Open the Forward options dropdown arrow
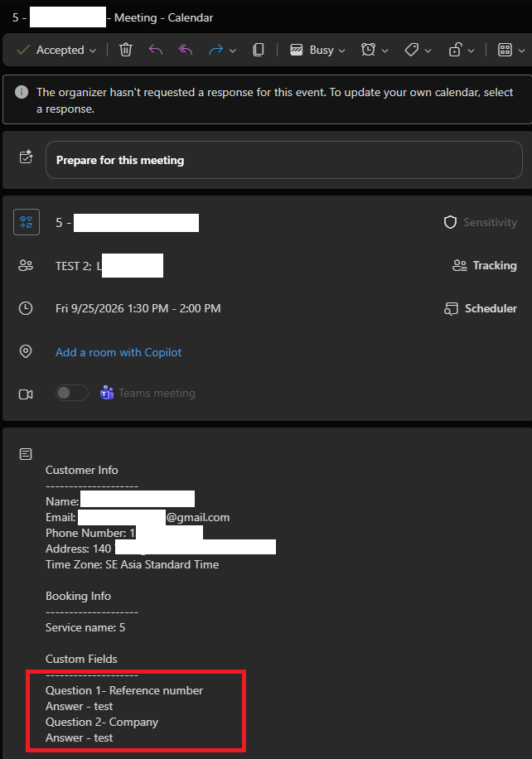Screen dimensions: 532x759 click(x=232, y=51)
